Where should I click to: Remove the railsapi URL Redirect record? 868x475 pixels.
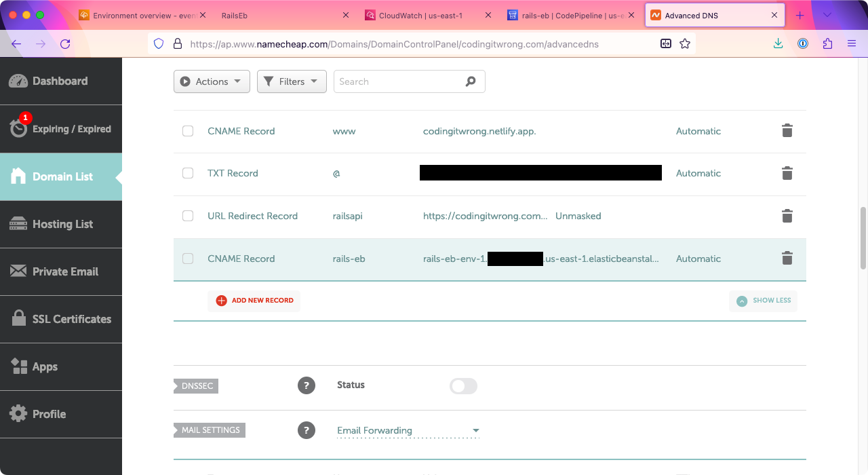point(787,216)
